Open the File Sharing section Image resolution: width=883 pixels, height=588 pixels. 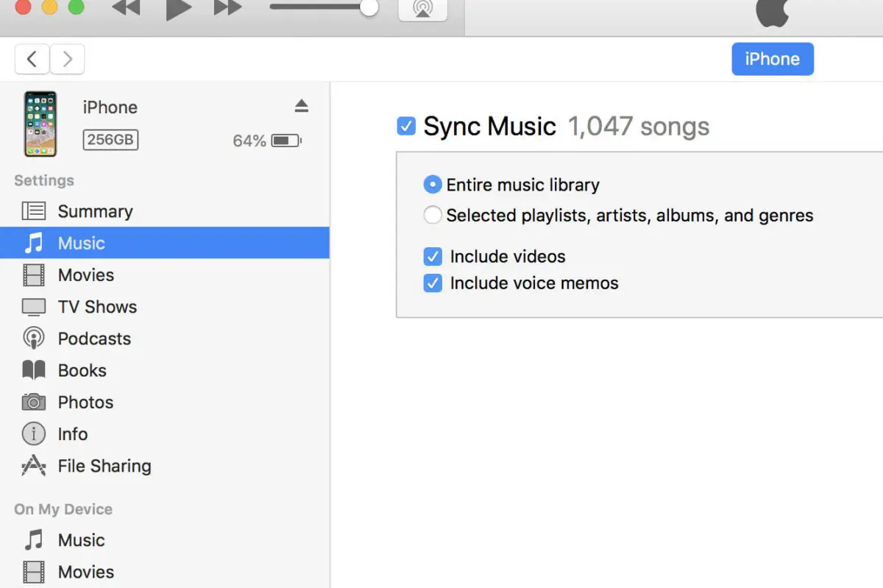(165, 466)
